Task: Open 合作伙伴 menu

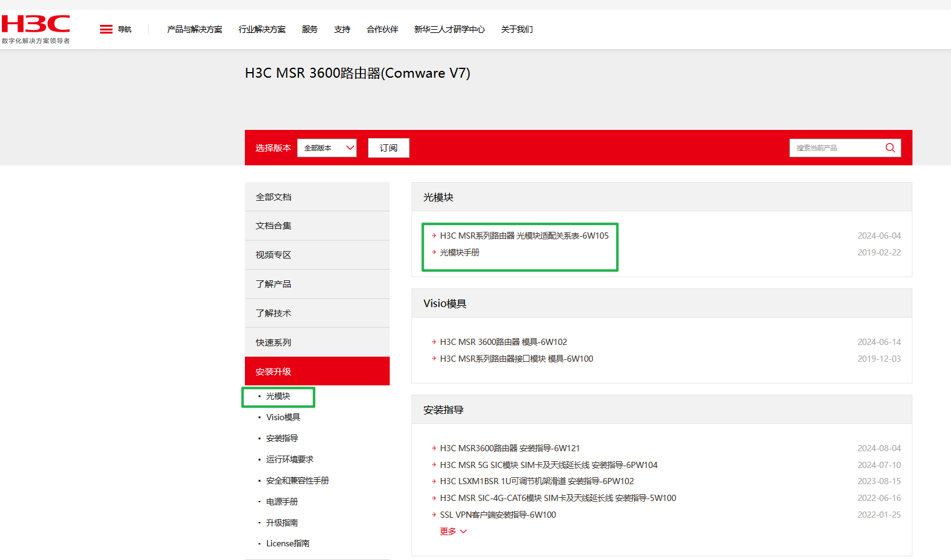Action: 382,29
